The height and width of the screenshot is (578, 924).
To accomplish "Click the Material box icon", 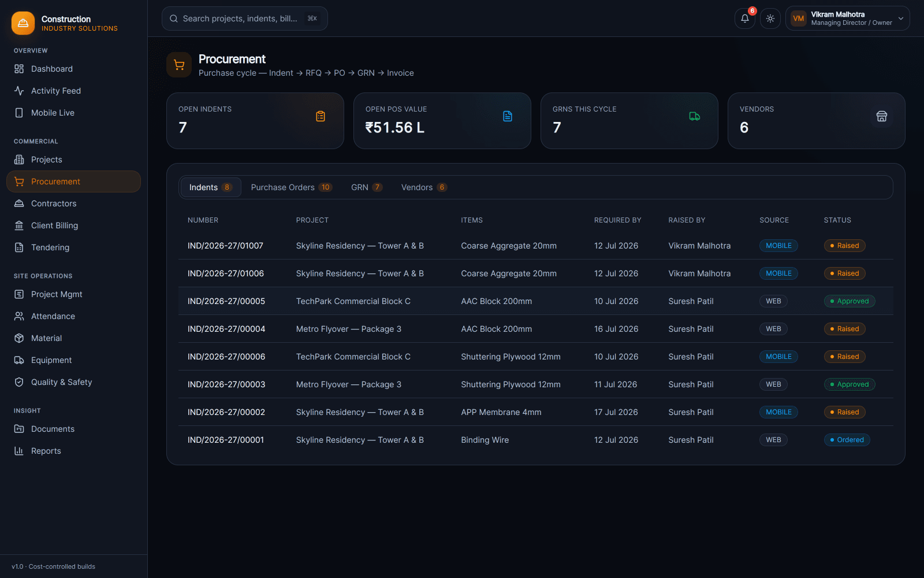I will coord(19,338).
